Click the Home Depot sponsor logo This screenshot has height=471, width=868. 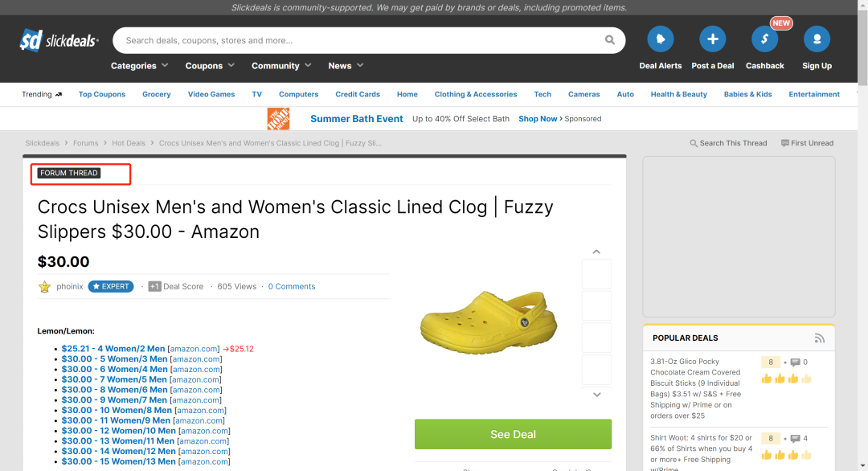(278, 119)
